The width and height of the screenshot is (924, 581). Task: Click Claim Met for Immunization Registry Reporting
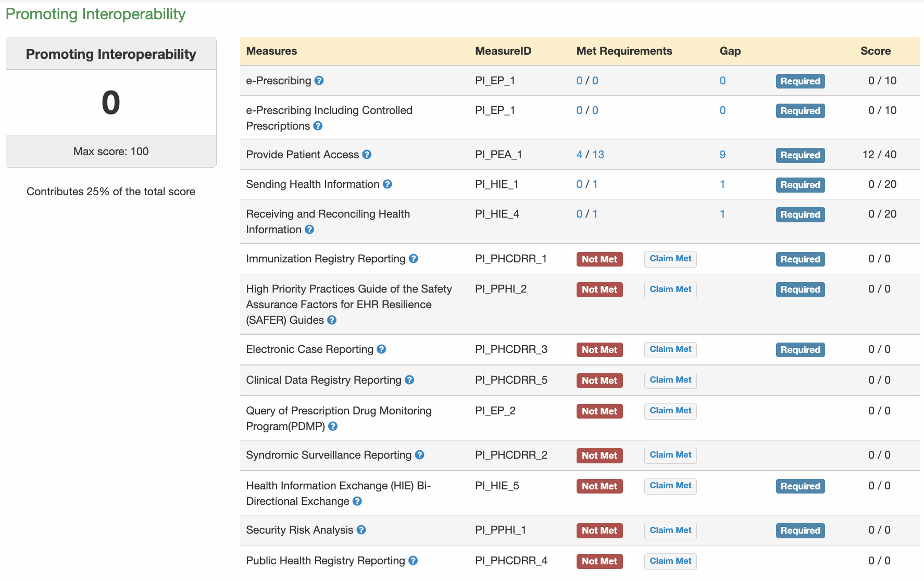pos(670,259)
